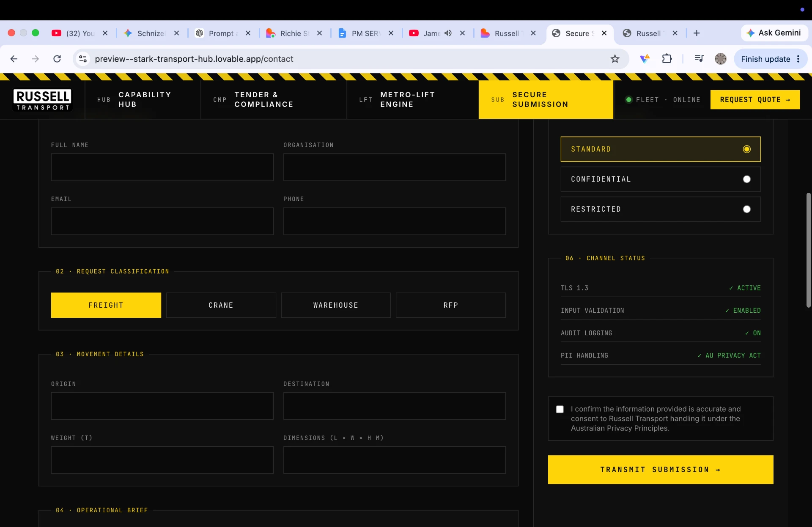
Task: Click the TLS 1.3 status row
Action: pyautogui.click(x=661, y=288)
